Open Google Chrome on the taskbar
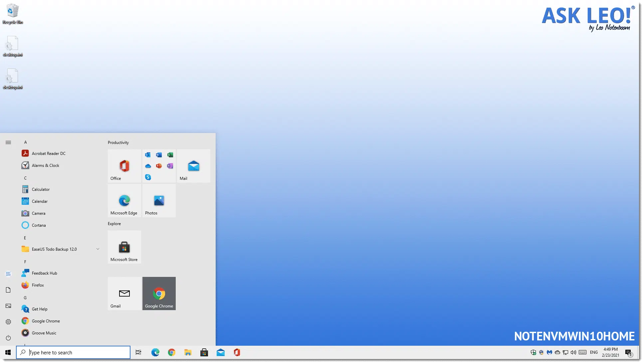This screenshot has height=364, width=644. pyautogui.click(x=171, y=352)
